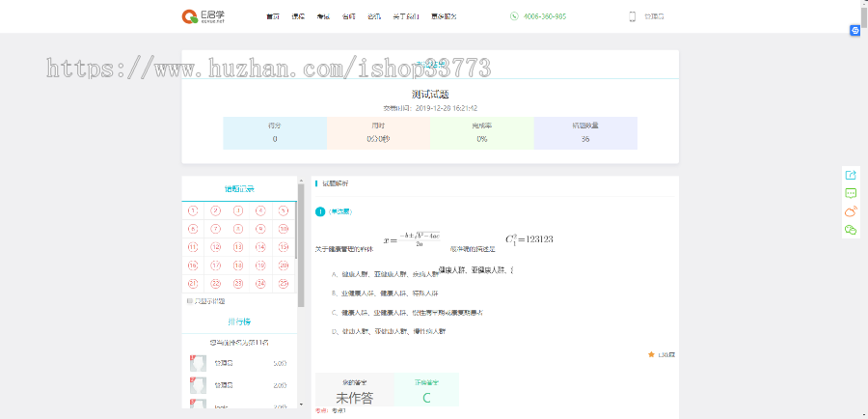Click the ranking entry with score 5.0分
868x419 pixels.
tap(239, 364)
